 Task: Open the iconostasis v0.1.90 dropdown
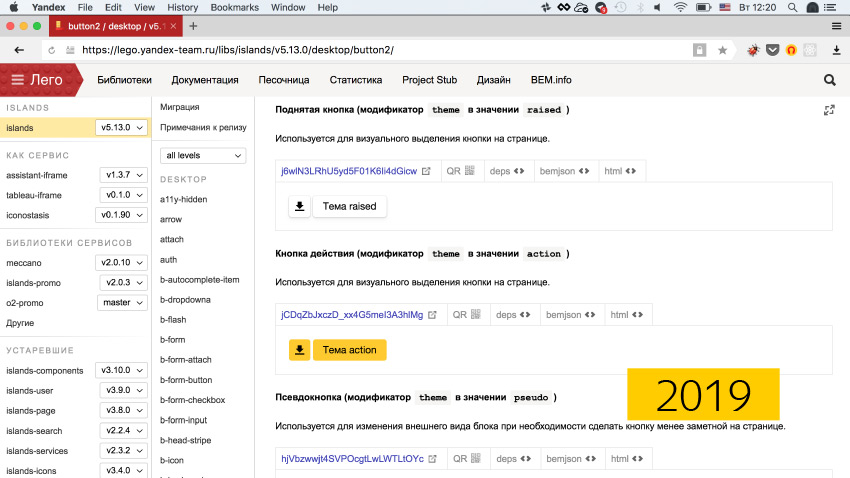pos(121,215)
